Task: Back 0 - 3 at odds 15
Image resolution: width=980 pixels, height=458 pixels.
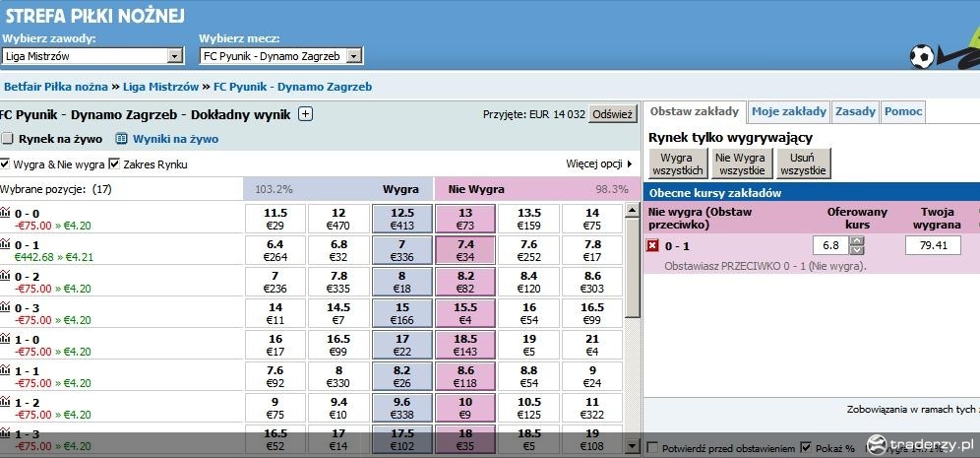Action: click(x=401, y=313)
